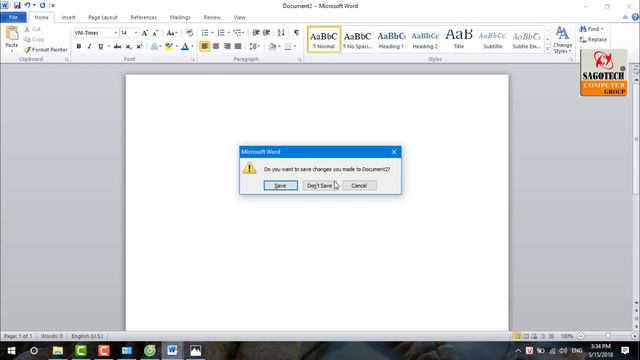640x360 pixels.
Task: Select Justify alignment
Action: pos(238,47)
